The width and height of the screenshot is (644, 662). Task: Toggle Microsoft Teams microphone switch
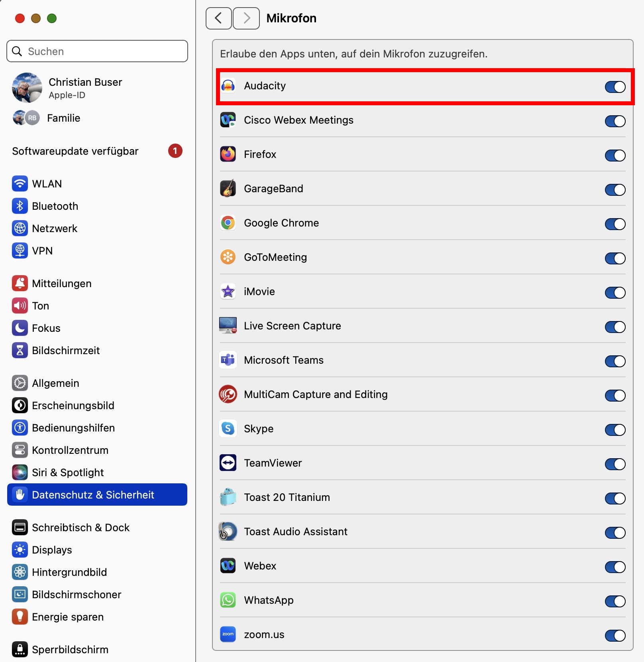pos(615,361)
